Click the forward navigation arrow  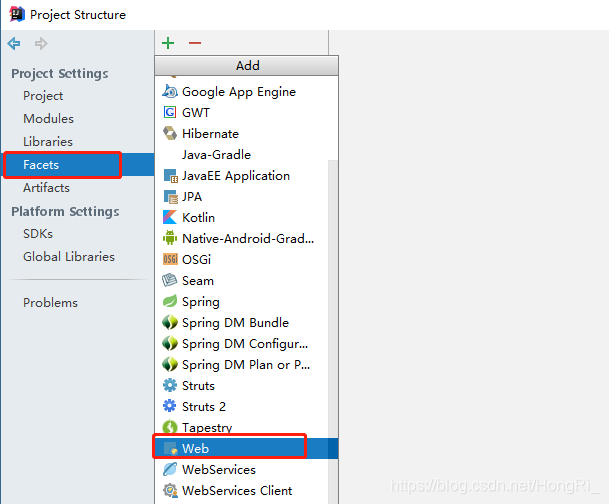[x=41, y=43]
